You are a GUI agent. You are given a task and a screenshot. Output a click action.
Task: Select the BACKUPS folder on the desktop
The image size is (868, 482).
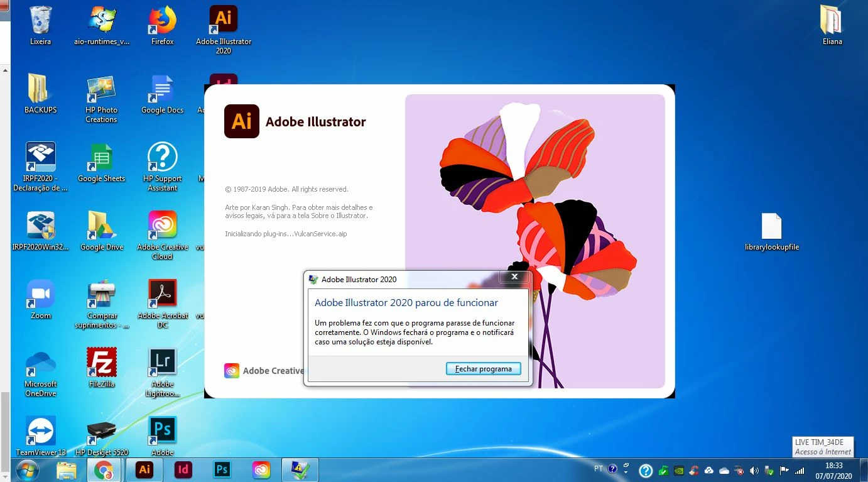(x=41, y=94)
